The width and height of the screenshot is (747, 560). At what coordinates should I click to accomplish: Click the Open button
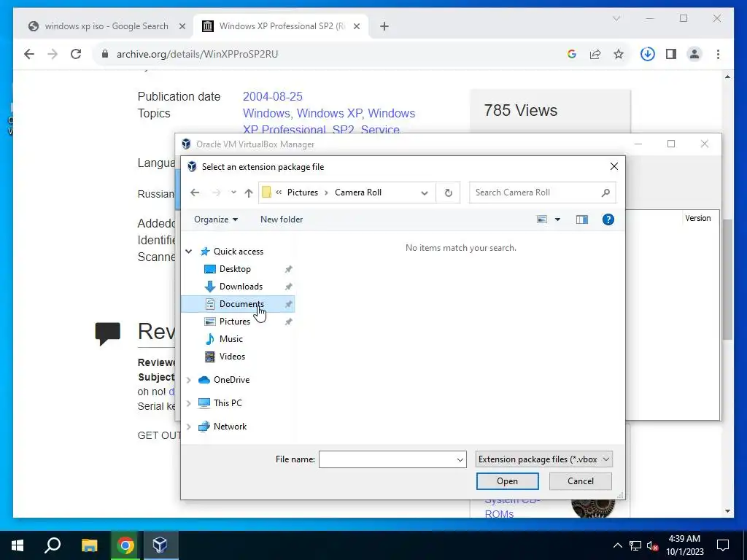click(x=508, y=481)
